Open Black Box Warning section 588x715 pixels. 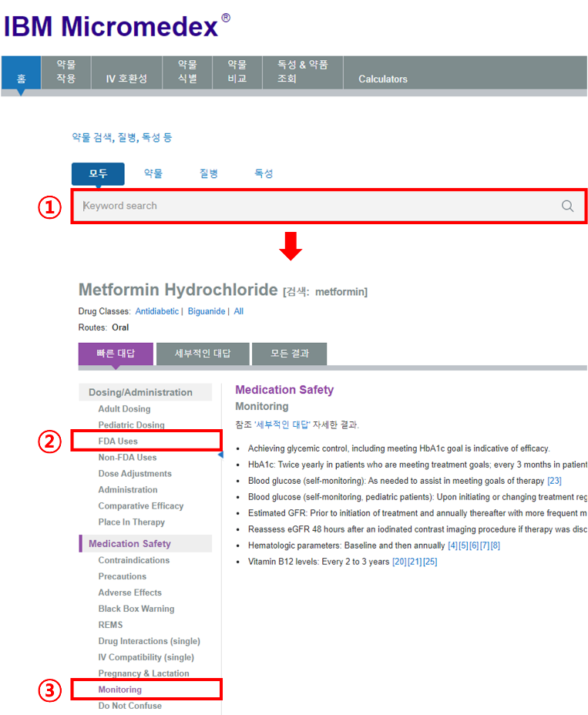(x=136, y=609)
